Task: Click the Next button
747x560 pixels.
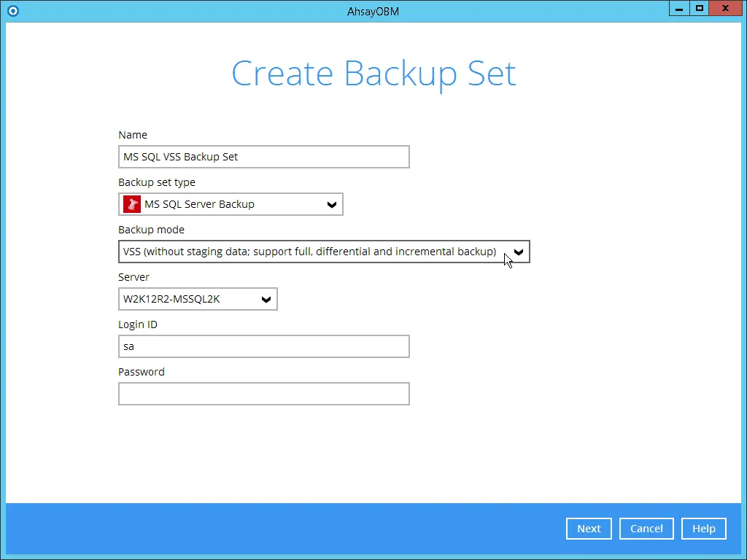Action: pyautogui.click(x=589, y=529)
